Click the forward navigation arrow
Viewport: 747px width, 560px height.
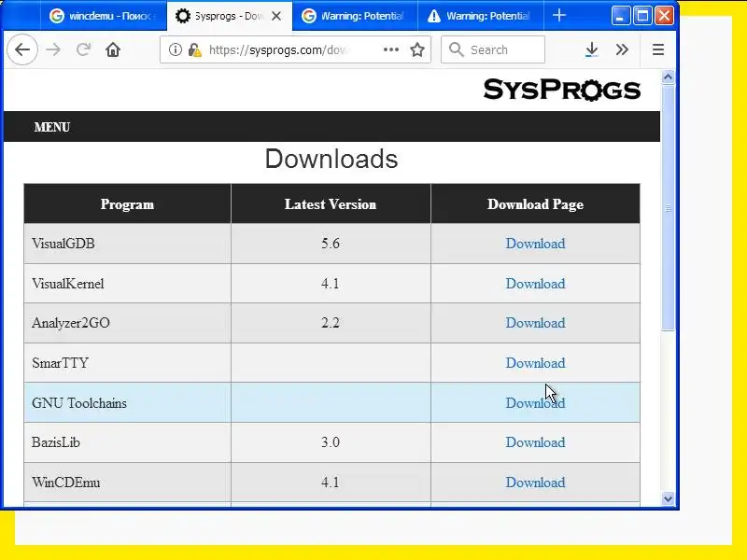point(53,49)
